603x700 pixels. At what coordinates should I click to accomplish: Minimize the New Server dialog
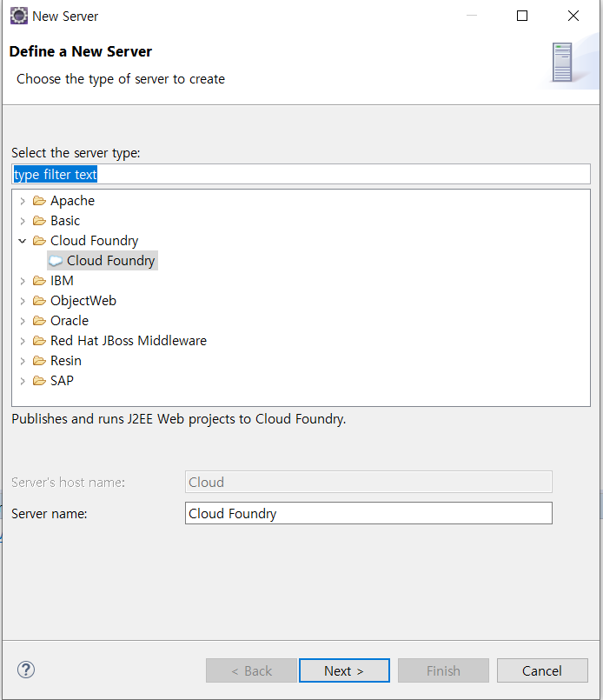(472, 16)
